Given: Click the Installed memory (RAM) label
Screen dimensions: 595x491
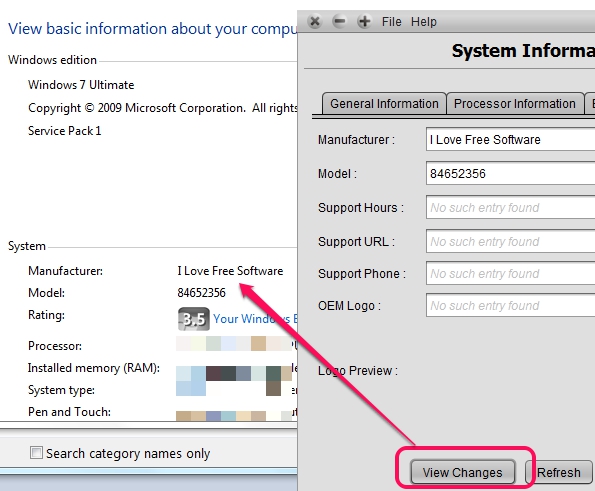Looking at the screenshot, I should (94, 368).
